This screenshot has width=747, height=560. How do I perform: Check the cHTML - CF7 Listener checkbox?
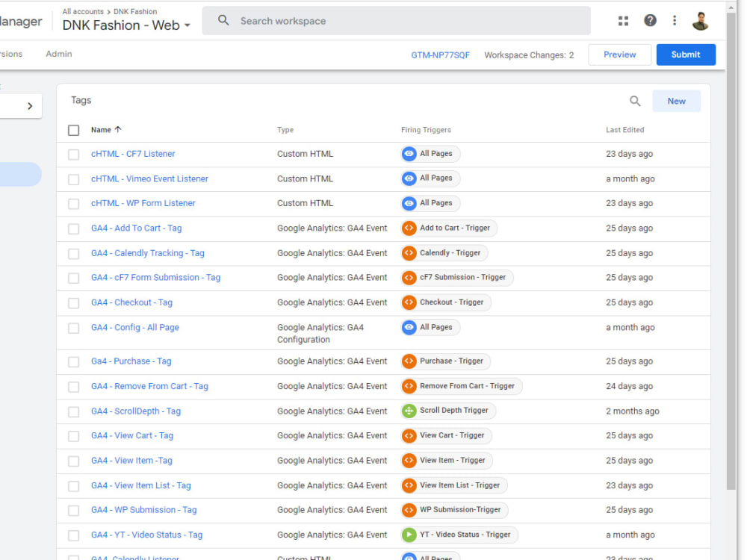pos(73,155)
